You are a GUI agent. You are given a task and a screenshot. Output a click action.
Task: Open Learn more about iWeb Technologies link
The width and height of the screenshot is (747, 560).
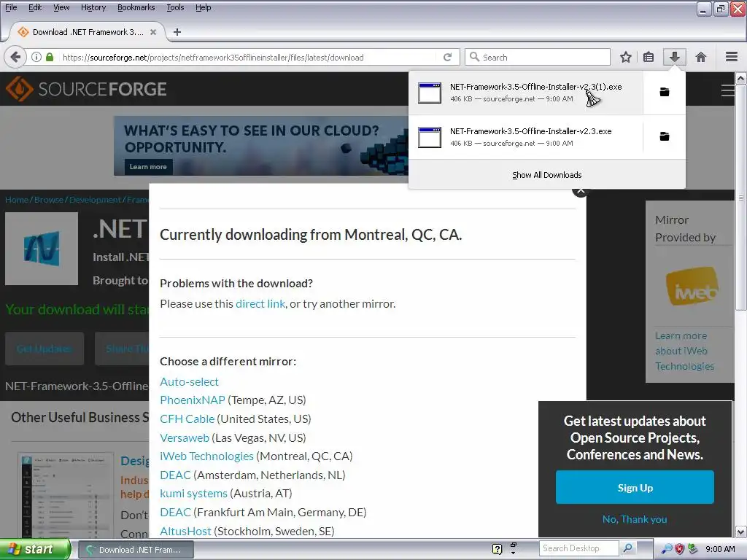684,351
